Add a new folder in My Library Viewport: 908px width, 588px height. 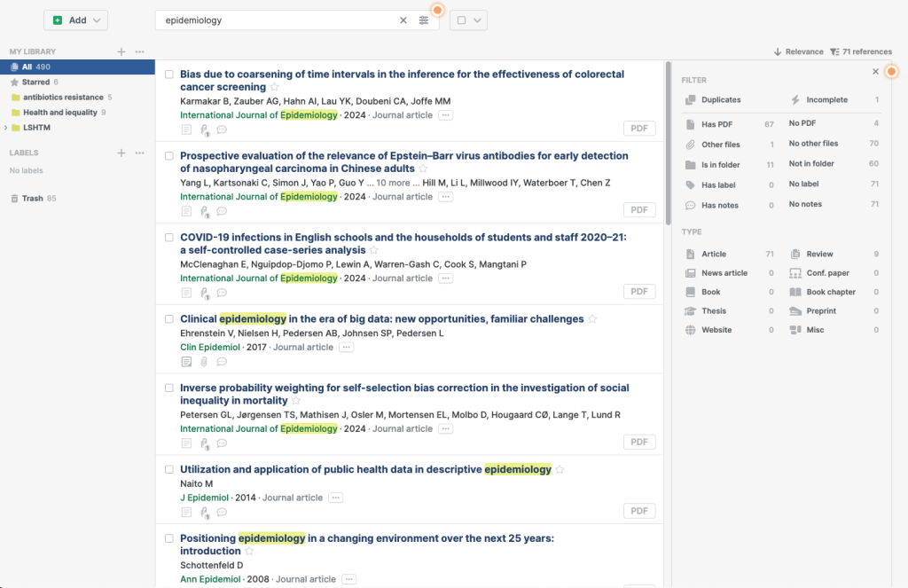coord(121,51)
